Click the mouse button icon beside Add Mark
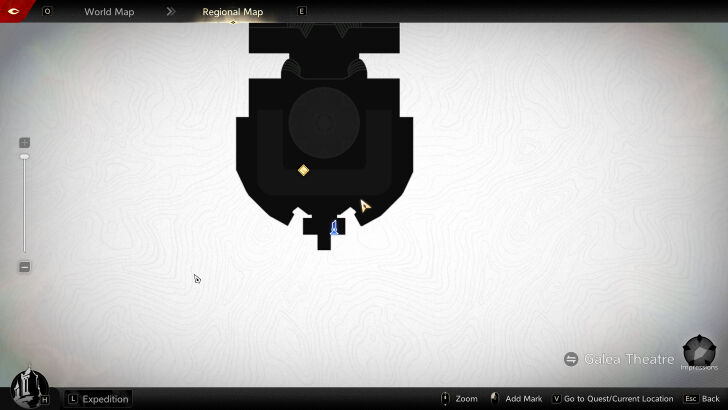The height and width of the screenshot is (410, 728). click(x=495, y=399)
